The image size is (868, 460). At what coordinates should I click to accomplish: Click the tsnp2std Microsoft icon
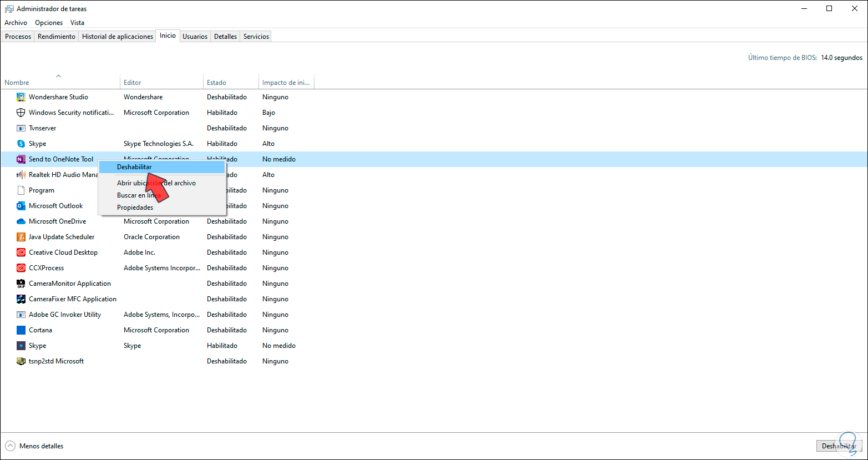coord(21,361)
